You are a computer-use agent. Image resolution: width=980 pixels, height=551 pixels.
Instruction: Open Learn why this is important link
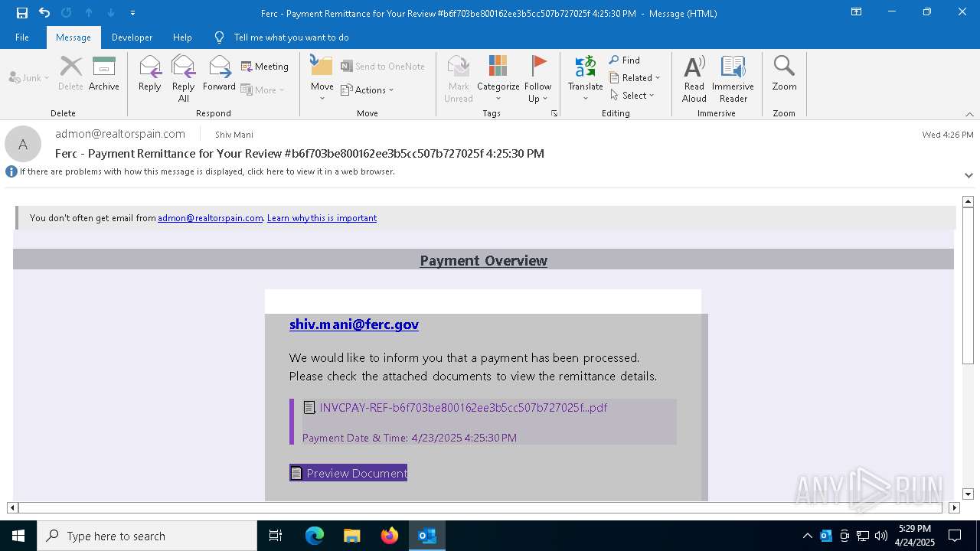tap(322, 218)
